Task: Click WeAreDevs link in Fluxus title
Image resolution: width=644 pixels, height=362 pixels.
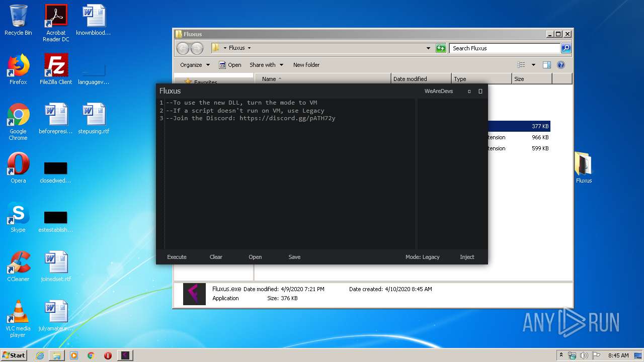Action: coord(439,91)
